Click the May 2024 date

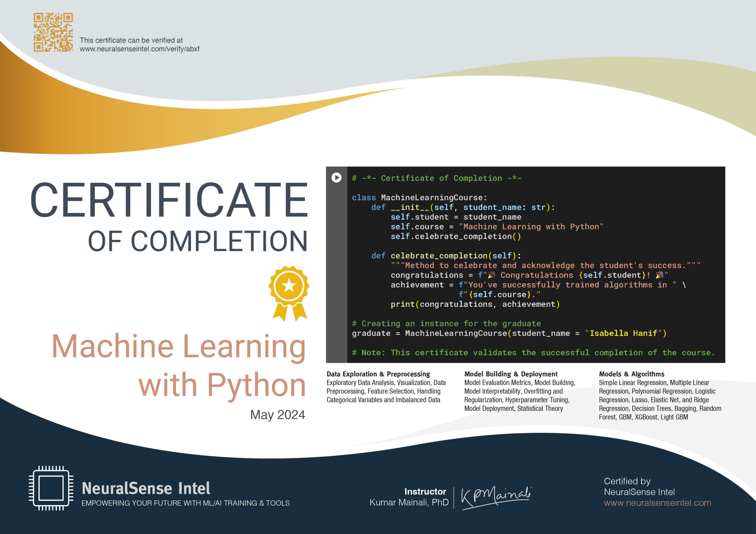278,415
